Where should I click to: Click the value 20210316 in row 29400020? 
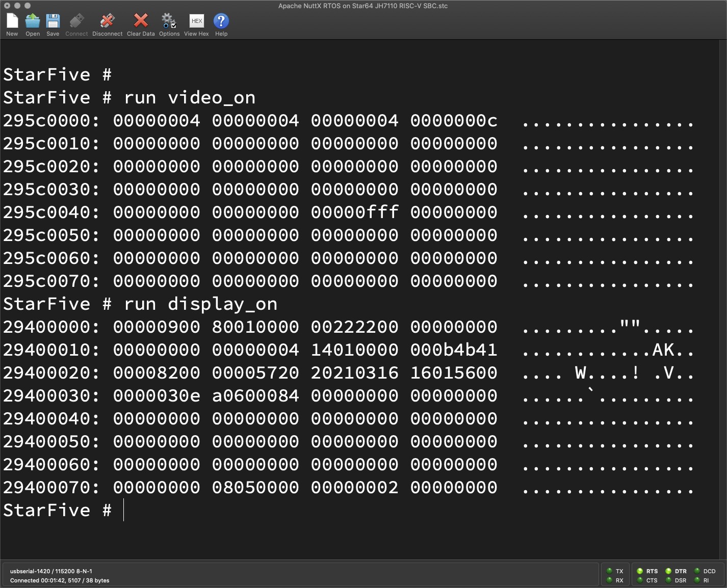[x=355, y=372]
